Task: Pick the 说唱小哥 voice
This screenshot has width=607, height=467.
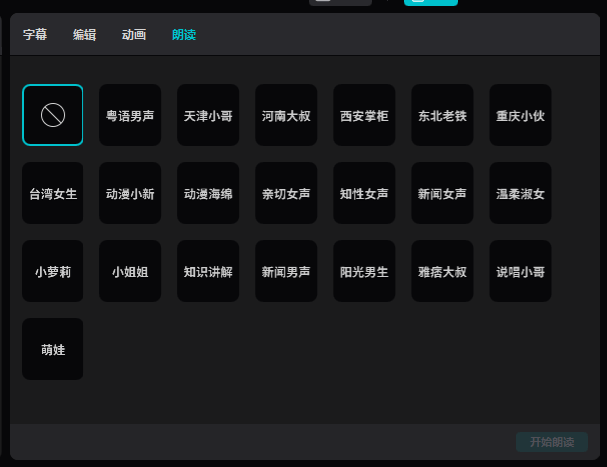Action: point(520,271)
